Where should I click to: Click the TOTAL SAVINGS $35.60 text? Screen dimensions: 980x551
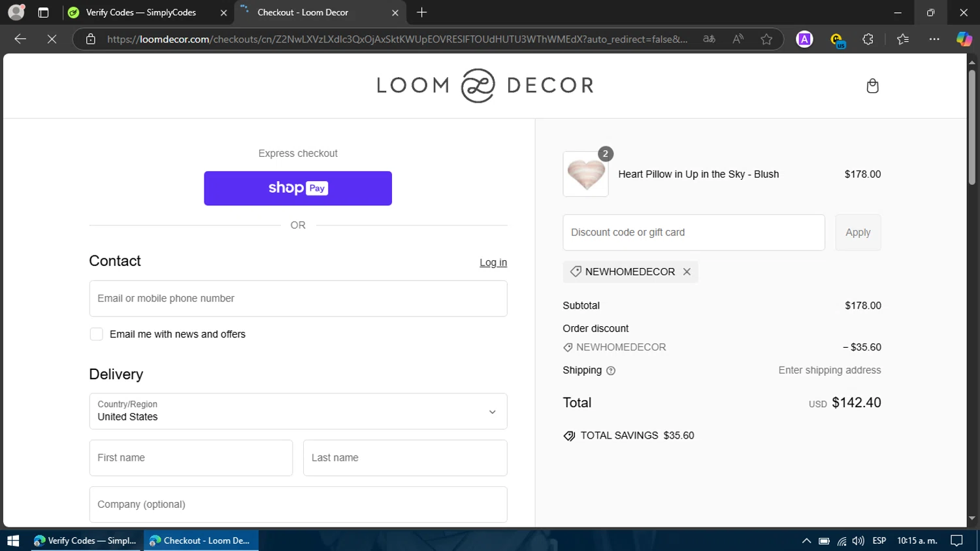637,436
